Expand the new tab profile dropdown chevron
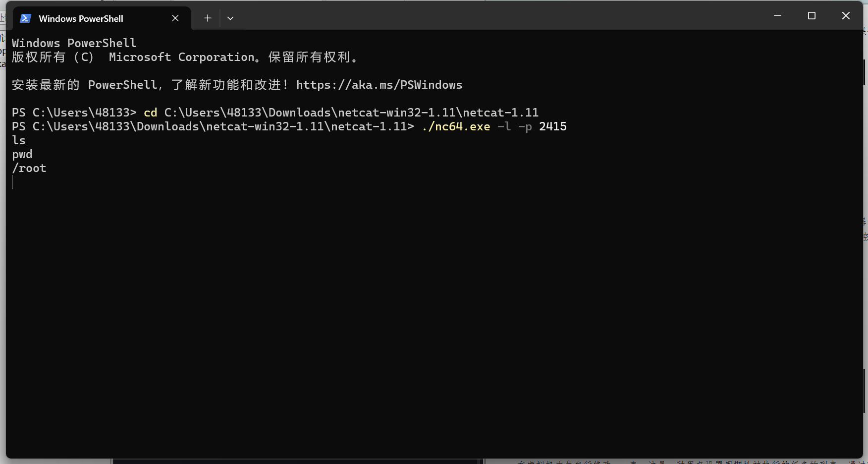The height and width of the screenshot is (464, 868). click(230, 18)
